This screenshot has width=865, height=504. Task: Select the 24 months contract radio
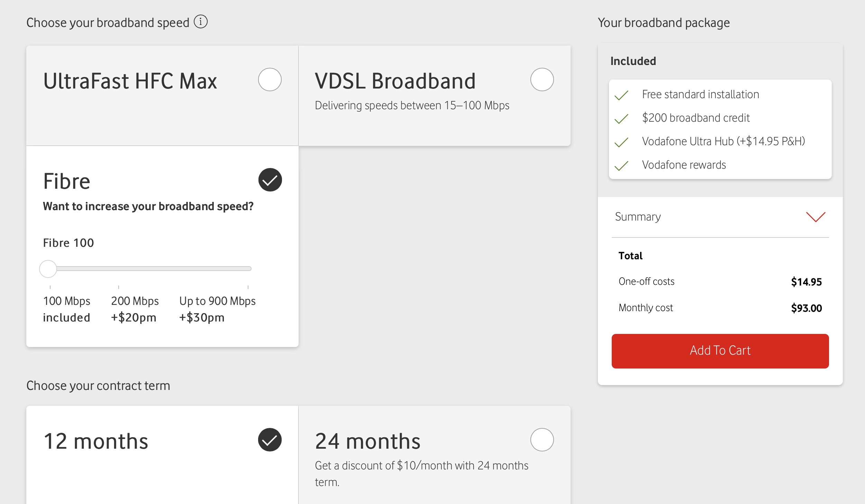pos(542,440)
